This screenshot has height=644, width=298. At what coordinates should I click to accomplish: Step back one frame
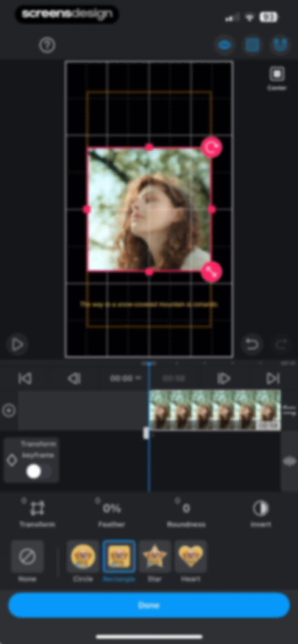74,378
